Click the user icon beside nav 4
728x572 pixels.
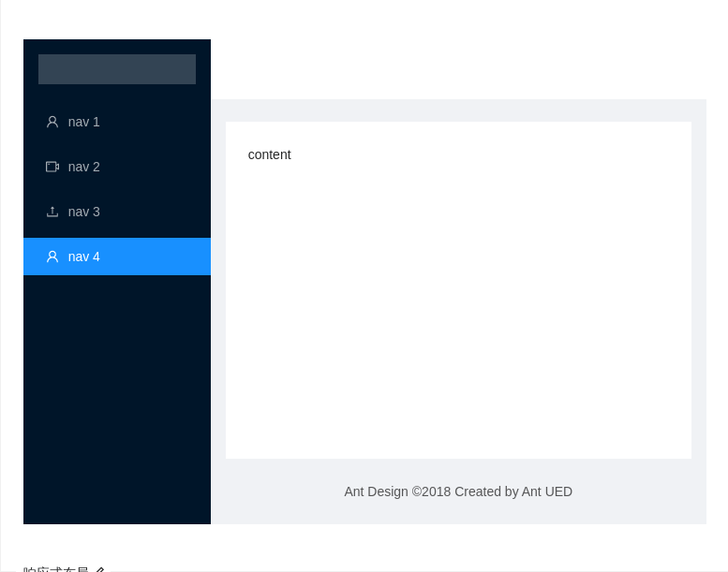(x=52, y=257)
